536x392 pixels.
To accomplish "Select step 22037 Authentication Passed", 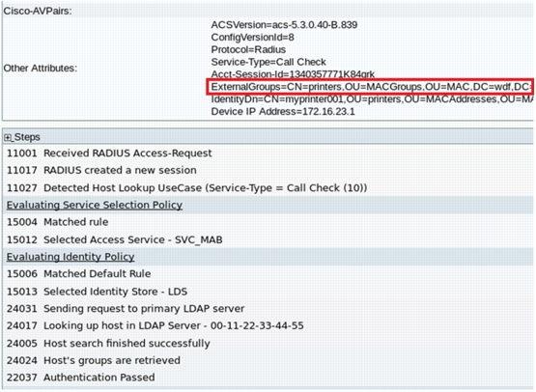I will [x=81, y=378].
